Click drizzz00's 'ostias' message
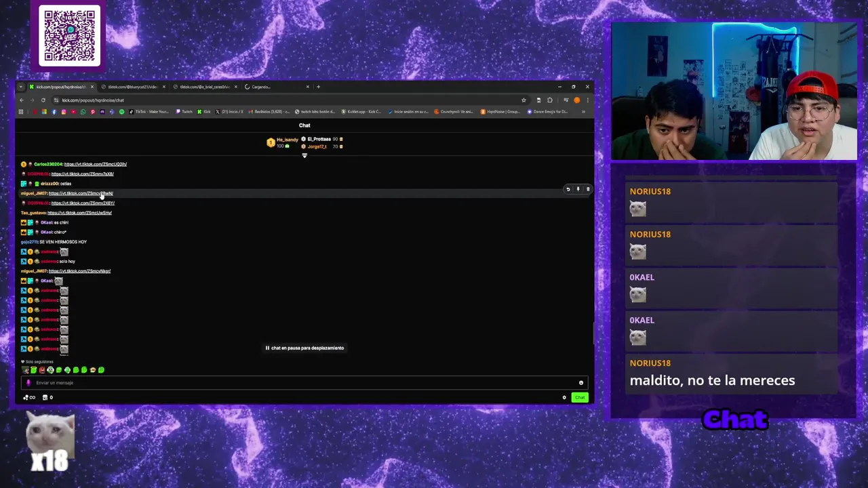Screen dimensions: 868x488 pos(66,184)
